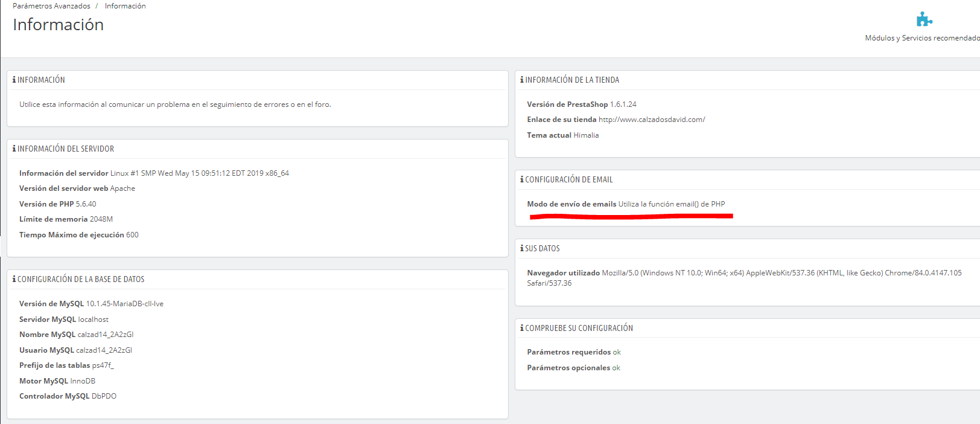Click Versión del servidor web Apache line
This screenshot has height=424, width=980.
coord(77,188)
